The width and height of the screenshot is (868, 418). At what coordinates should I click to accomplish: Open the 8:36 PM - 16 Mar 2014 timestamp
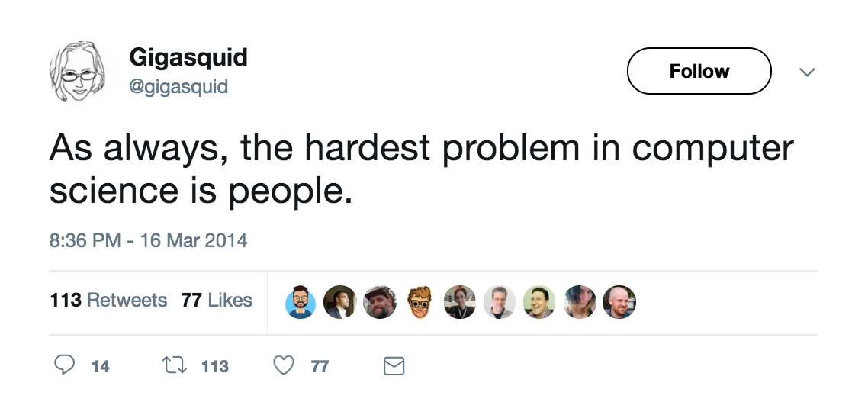tap(149, 240)
